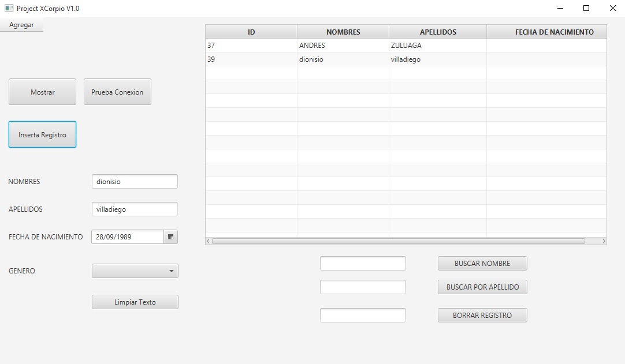Select the ID column header

click(x=251, y=32)
